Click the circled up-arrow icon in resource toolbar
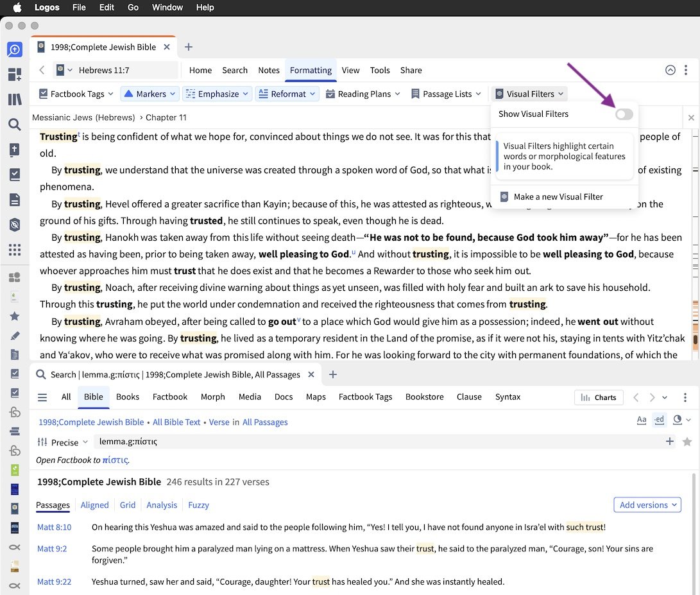 (670, 70)
